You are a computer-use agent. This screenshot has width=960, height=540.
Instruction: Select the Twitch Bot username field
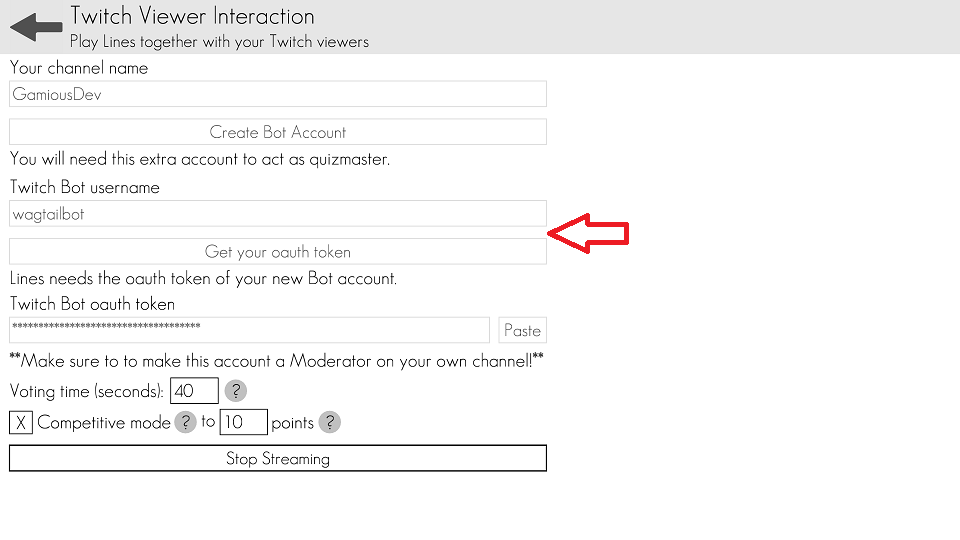278,213
